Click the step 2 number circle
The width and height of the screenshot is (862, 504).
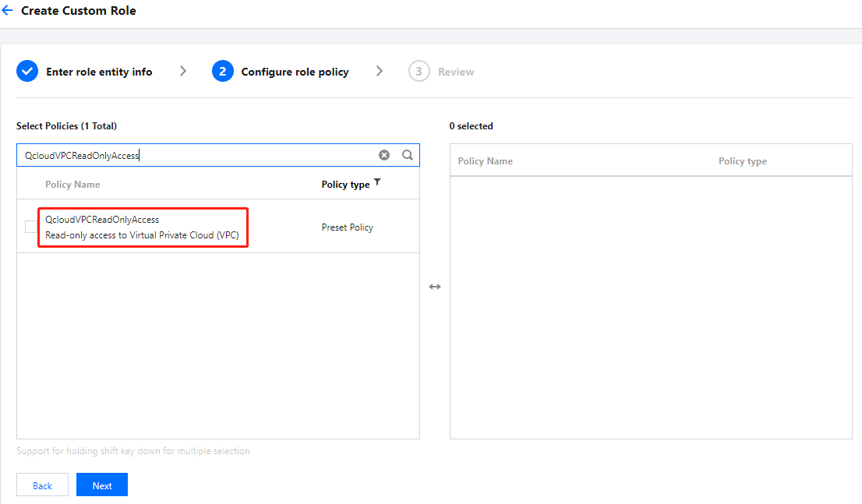(x=222, y=72)
